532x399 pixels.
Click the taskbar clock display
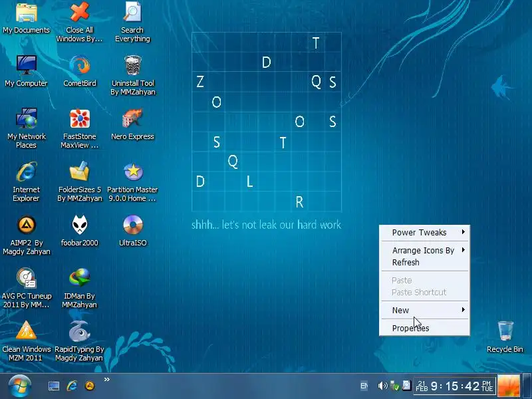coord(454,386)
